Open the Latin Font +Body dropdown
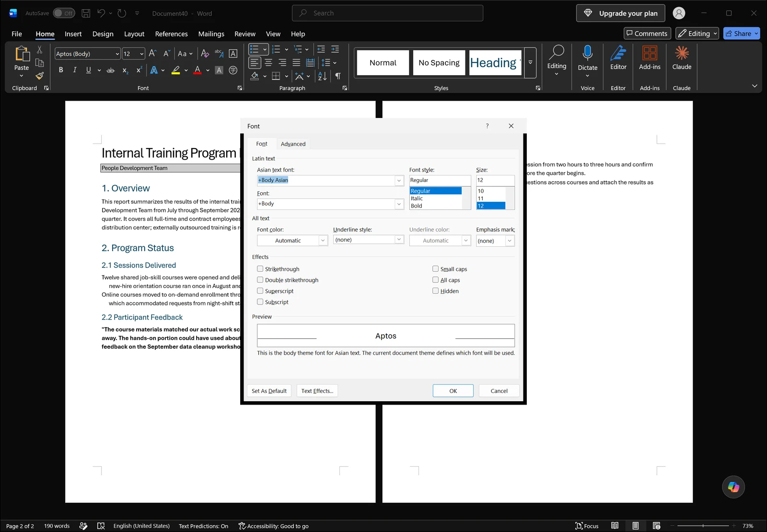The width and height of the screenshot is (767, 532). 399,204
